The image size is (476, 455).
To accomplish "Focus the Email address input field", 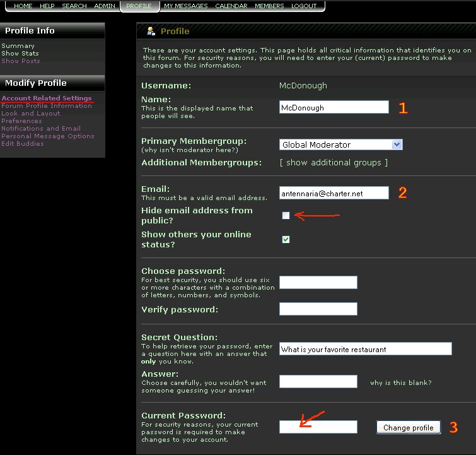I will tap(334, 193).
